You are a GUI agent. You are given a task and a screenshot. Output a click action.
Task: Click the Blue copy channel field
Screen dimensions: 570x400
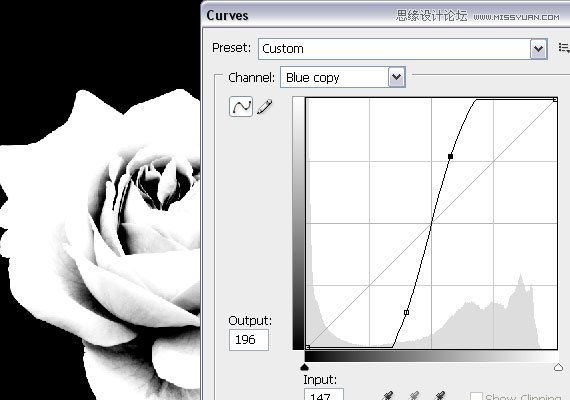tap(343, 77)
